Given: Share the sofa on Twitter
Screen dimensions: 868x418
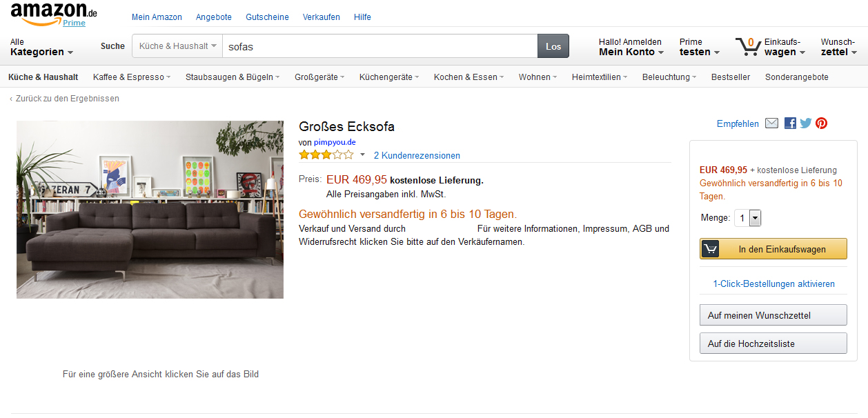Looking at the screenshot, I should click(805, 123).
